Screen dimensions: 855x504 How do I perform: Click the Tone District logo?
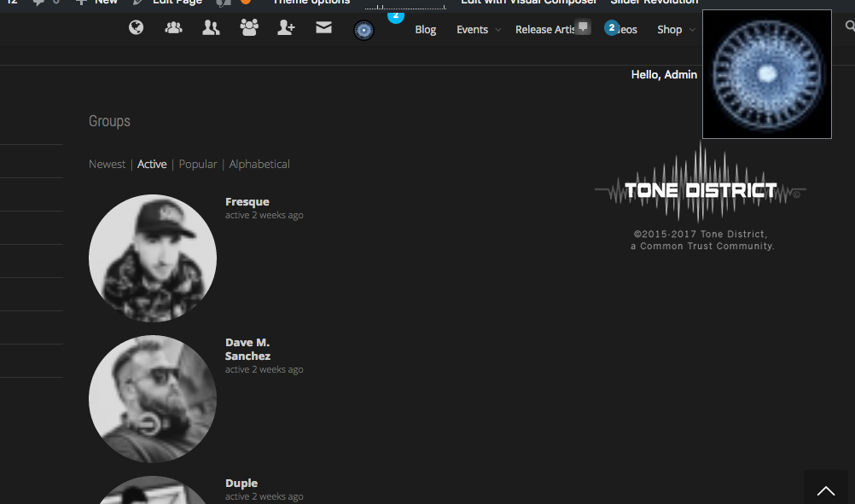tap(701, 189)
